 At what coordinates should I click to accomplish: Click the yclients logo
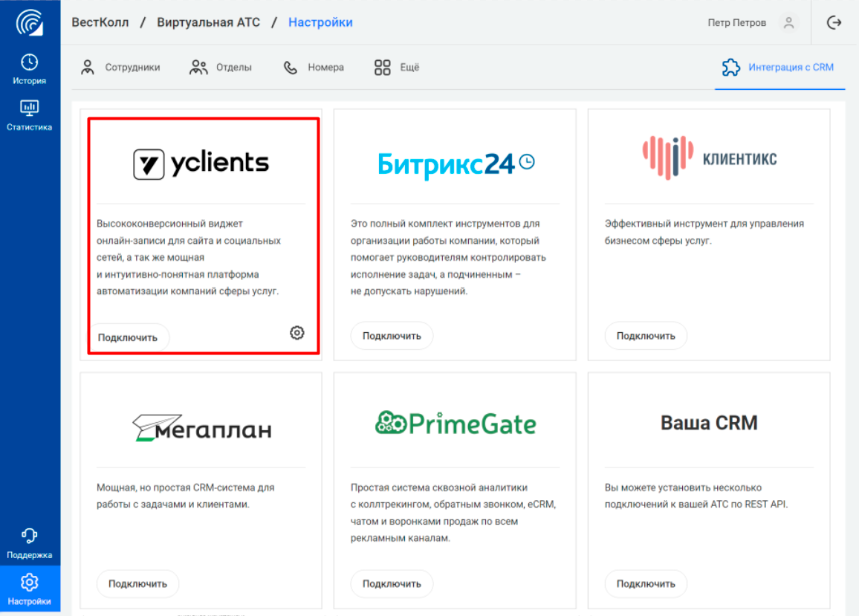point(201,163)
